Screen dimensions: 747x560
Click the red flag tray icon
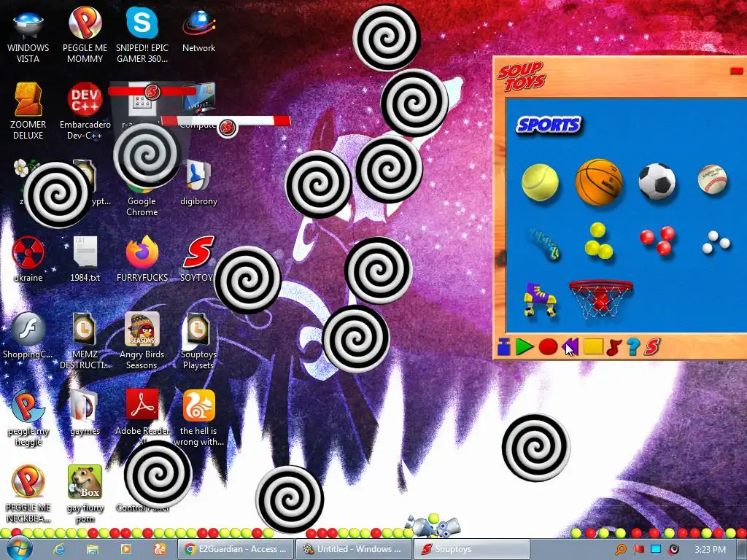point(638,550)
